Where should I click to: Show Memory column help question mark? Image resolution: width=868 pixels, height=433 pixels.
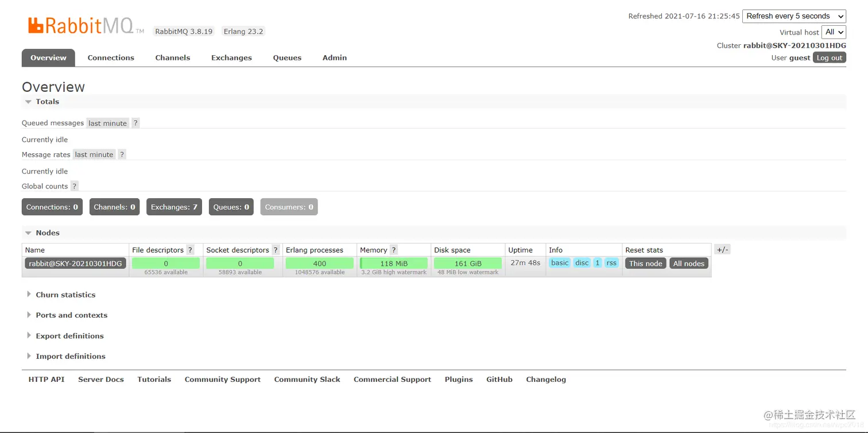[394, 250]
